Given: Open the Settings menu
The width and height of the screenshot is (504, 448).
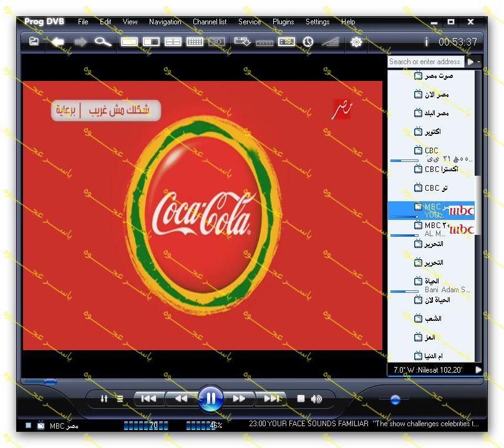Looking at the screenshot, I should coord(317,22).
